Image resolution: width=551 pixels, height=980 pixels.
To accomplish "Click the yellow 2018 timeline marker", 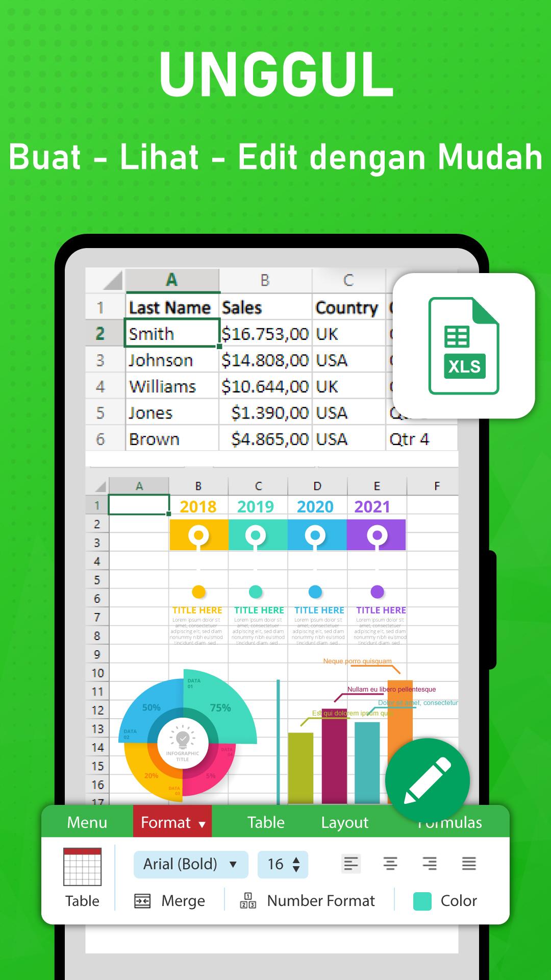I will click(198, 536).
